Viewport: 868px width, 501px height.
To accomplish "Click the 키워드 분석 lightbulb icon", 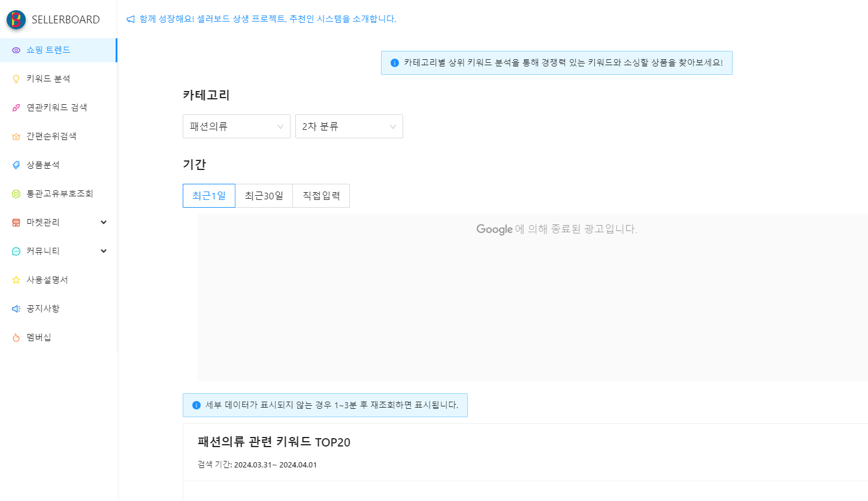I will coord(15,78).
